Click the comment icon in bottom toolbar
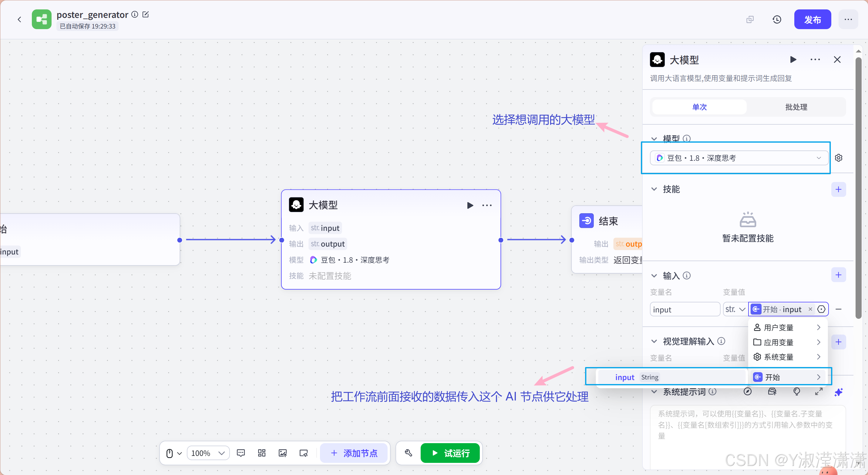868x475 pixels. click(x=241, y=453)
